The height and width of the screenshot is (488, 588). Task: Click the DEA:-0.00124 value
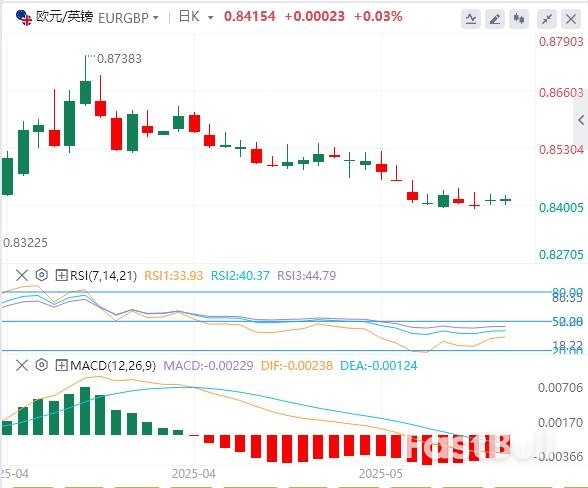(x=378, y=365)
